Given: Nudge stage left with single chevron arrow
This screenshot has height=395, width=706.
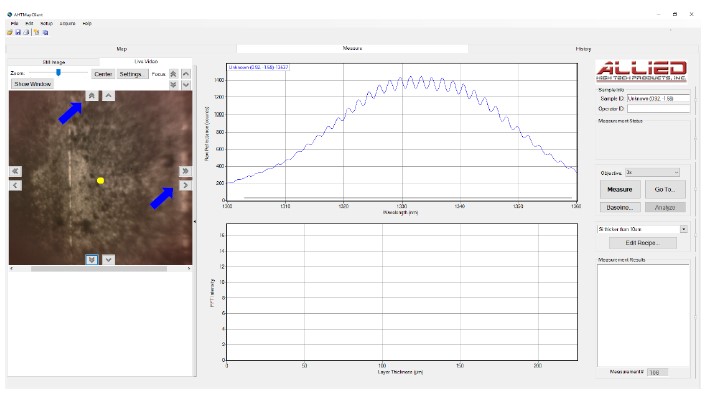Looking at the screenshot, I should [15, 185].
